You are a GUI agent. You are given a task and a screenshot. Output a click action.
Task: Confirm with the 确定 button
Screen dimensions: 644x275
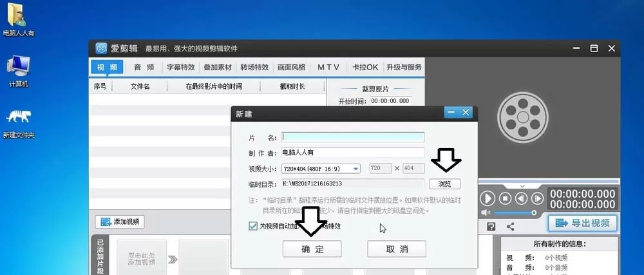312,249
